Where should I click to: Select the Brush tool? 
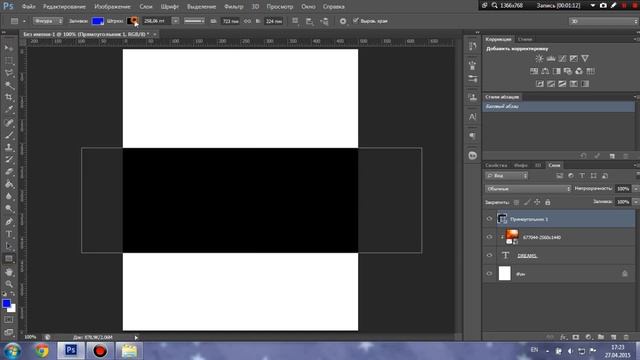(9, 135)
